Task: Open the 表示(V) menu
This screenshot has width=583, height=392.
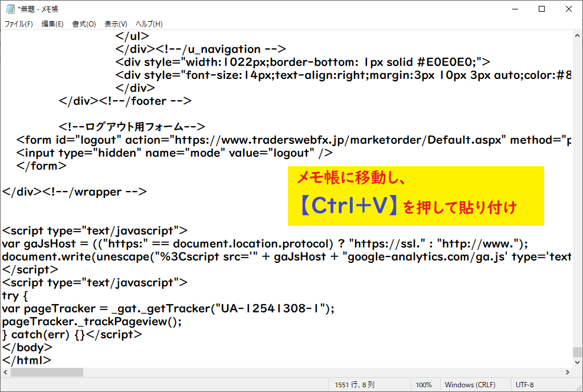Action: (116, 24)
